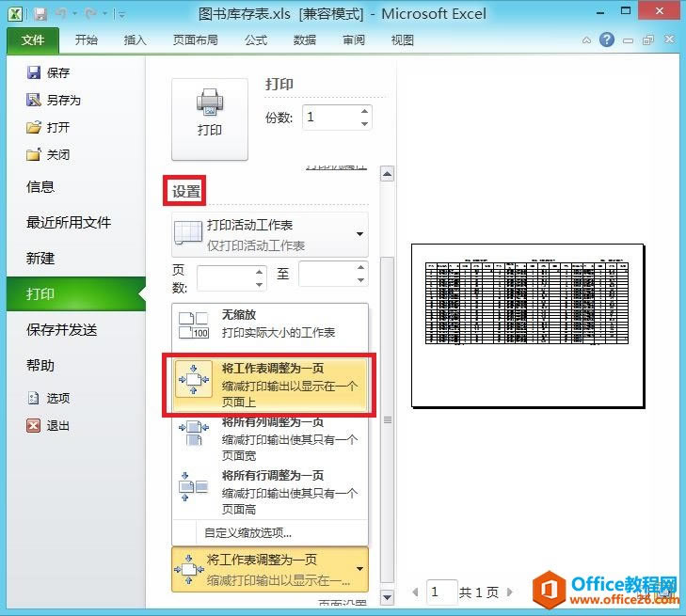This screenshot has width=686, height=616.
Task: Open the 信息 backstage section
Action: [x=40, y=186]
